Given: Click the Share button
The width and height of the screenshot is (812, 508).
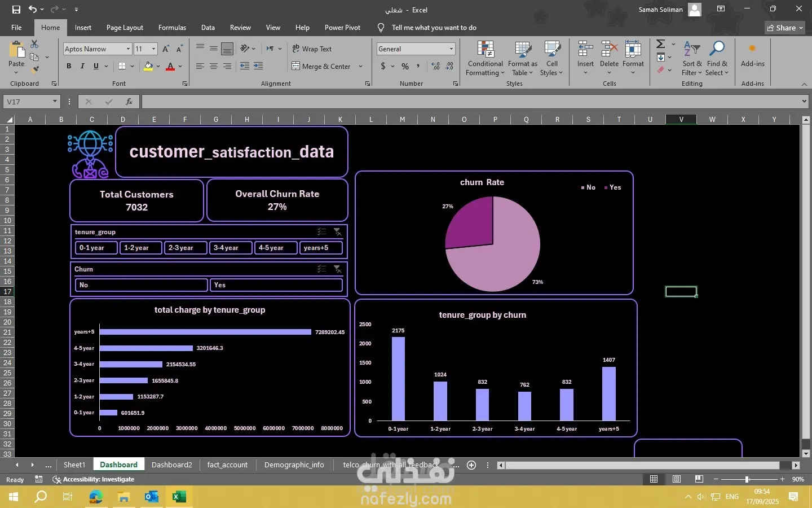Looking at the screenshot, I should tap(785, 28).
